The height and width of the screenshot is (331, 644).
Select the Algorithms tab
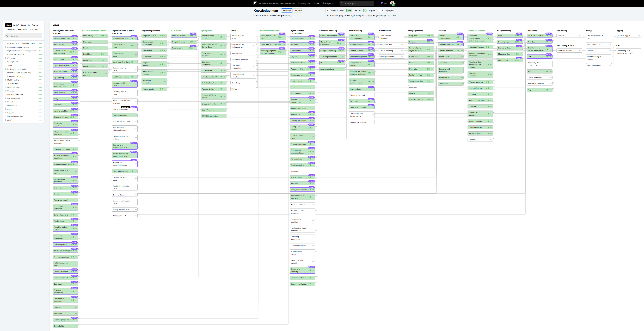point(22,29)
